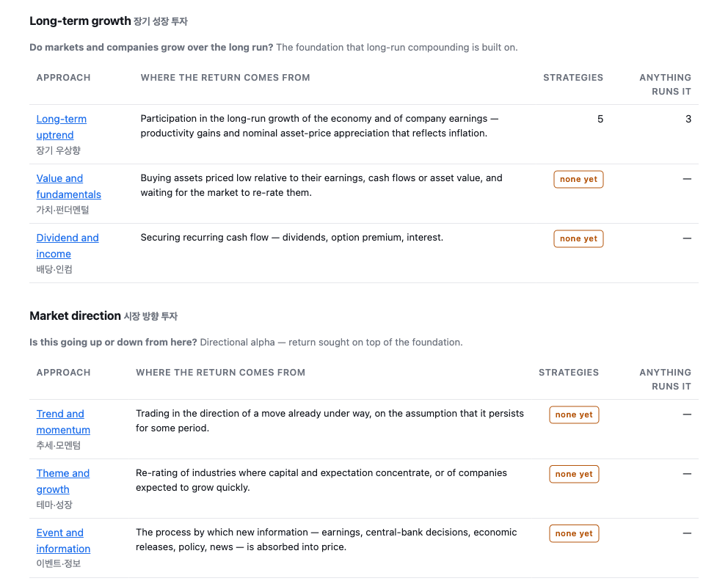Click 'none yet' badge for Event and information

click(574, 533)
